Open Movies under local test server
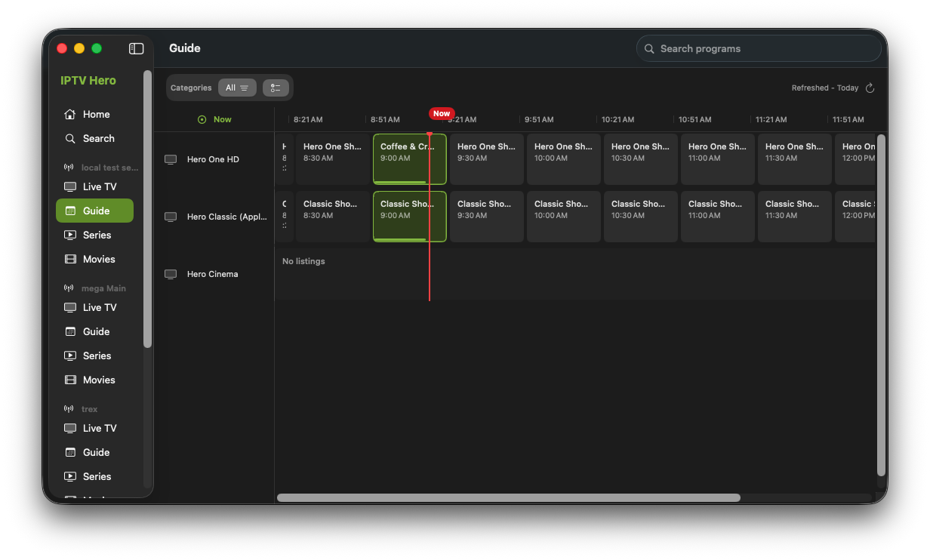930x560 pixels. (x=94, y=259)
